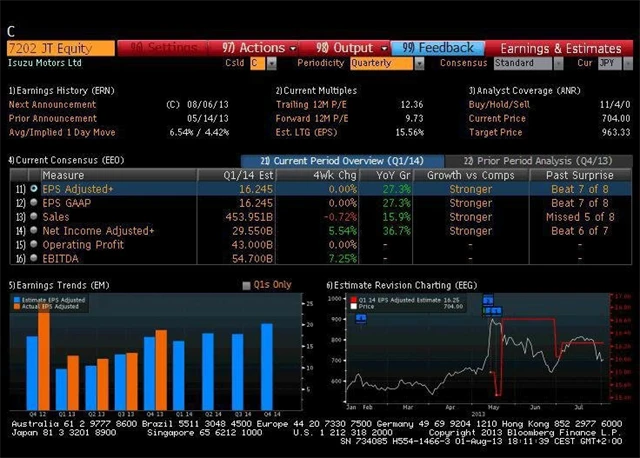Open the Settings menu button
640x458 pixels.
click(163, 48)
